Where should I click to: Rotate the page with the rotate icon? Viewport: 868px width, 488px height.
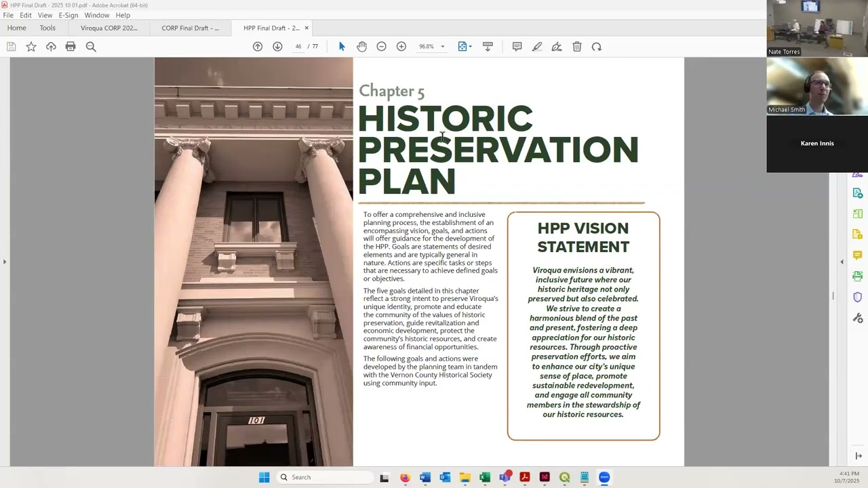tap(597, 47)
